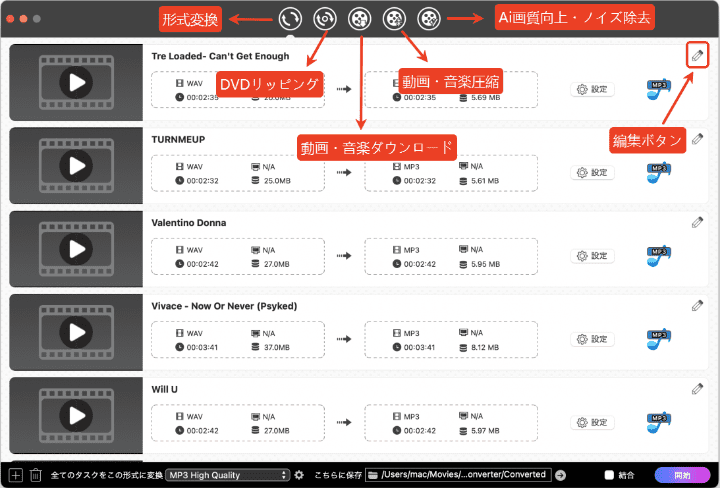Open the output folder arrow icon
Viewport: 720px width, 488px height.
(561, 475)
